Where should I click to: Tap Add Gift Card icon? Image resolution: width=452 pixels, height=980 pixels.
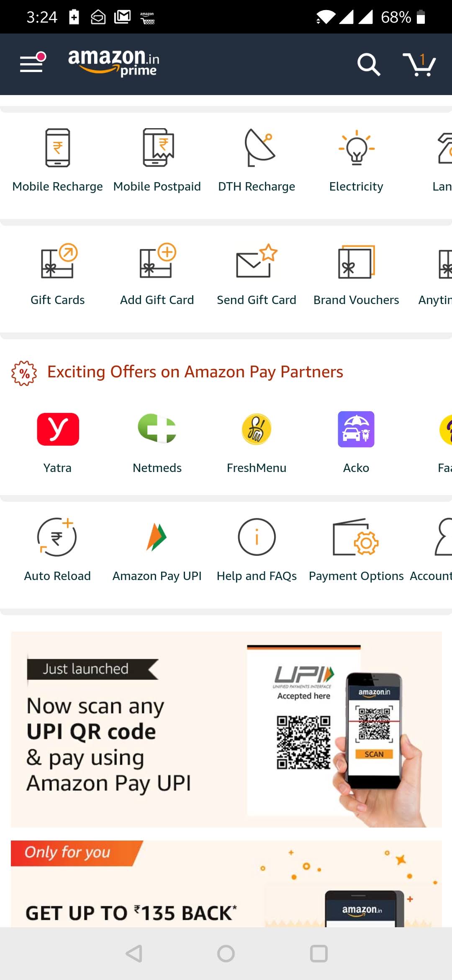click(158, 260)
